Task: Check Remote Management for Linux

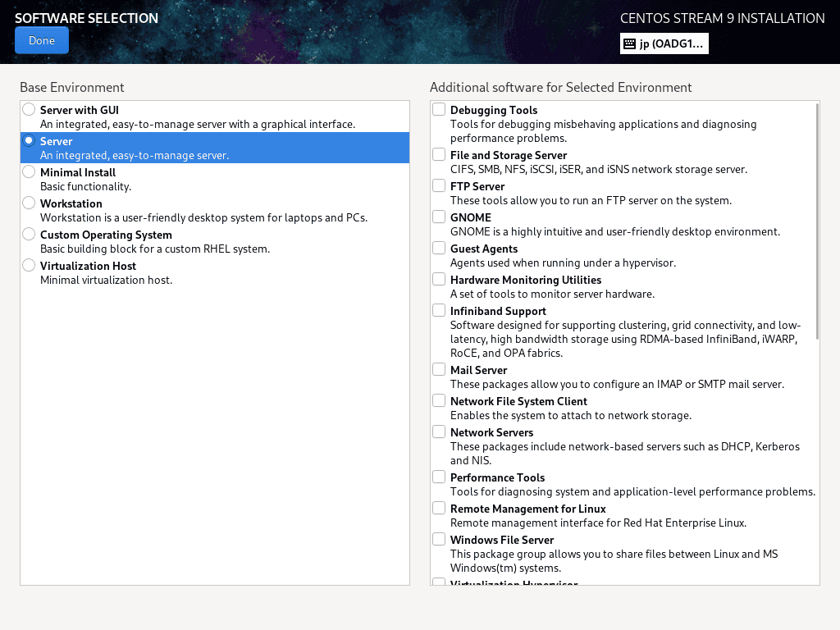Action: (439, 507)
